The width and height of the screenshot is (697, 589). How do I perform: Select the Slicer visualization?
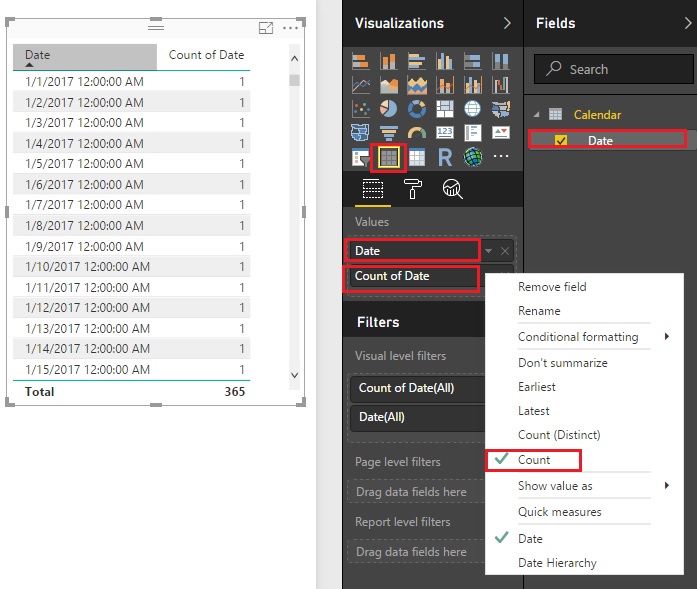(x=361, y=157)
